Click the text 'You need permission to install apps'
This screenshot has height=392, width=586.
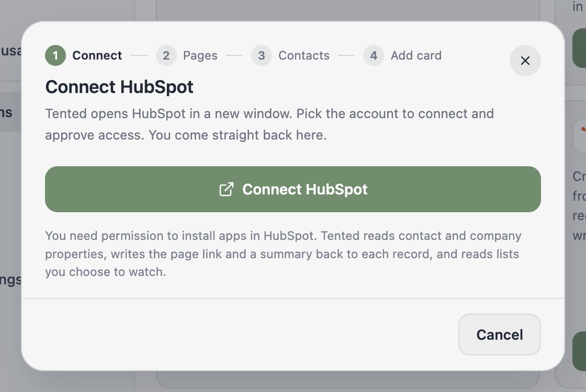click(x=146, y=236)
